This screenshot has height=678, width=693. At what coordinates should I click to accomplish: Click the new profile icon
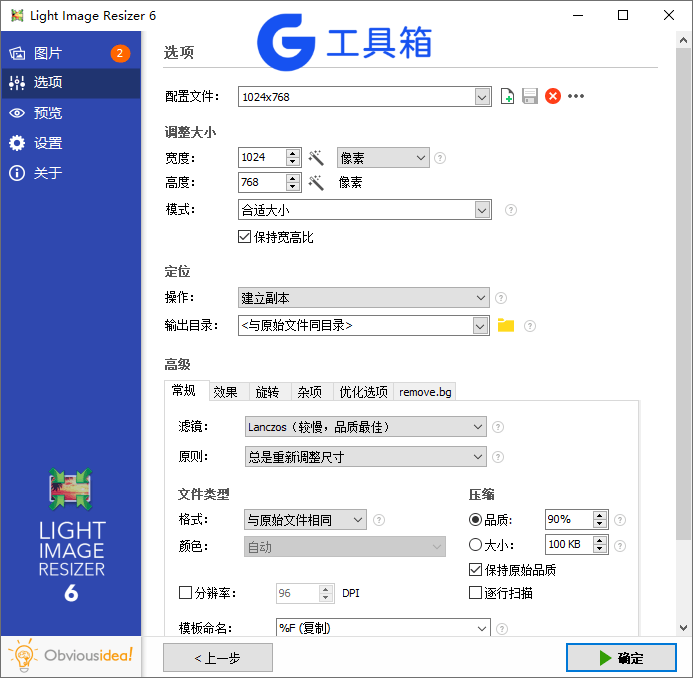pyautogui.click(x=507, y=96)
